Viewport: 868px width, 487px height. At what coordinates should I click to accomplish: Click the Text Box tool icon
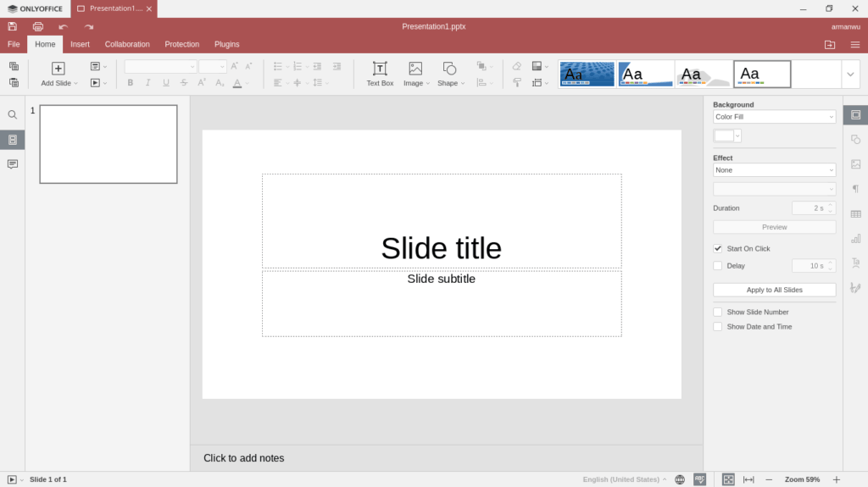[380, 69]
